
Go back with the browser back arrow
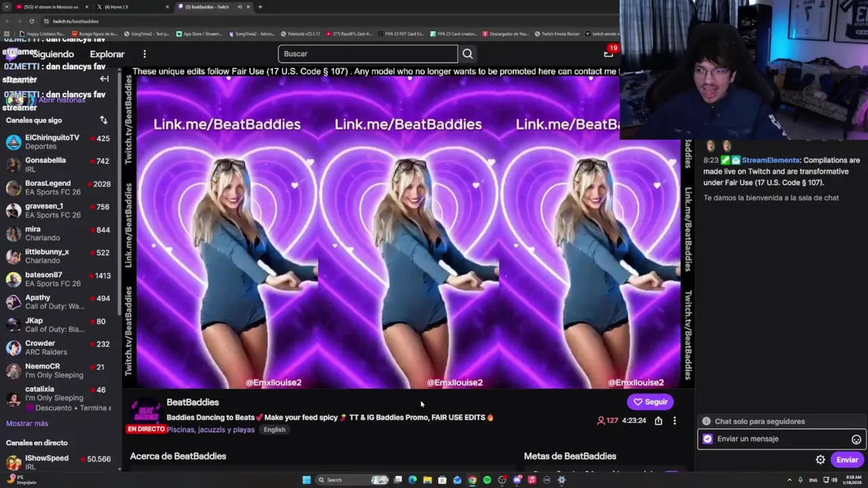(x=7, y=21)
